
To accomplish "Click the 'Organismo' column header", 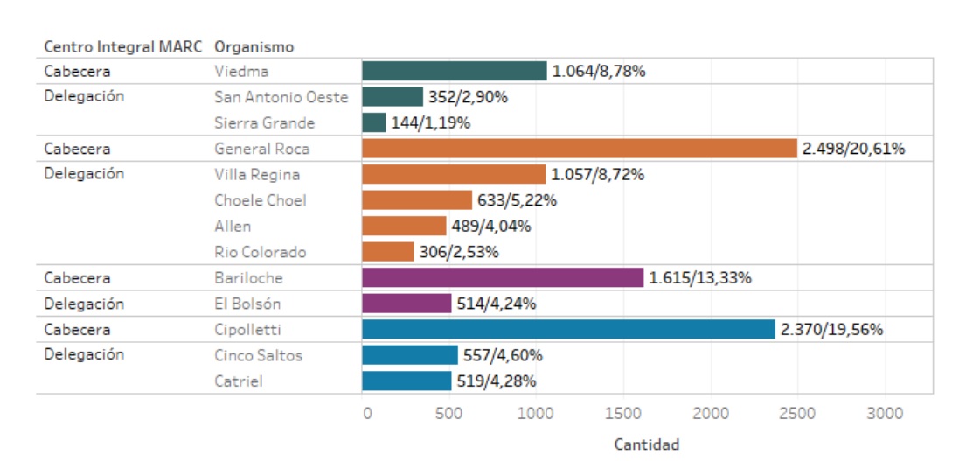I will pos(254,46).
